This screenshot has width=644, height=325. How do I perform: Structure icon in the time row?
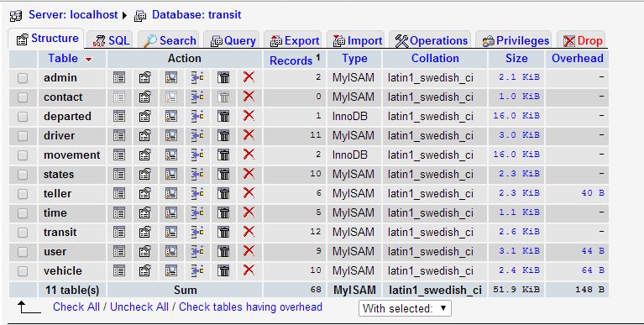coord(145,212)
